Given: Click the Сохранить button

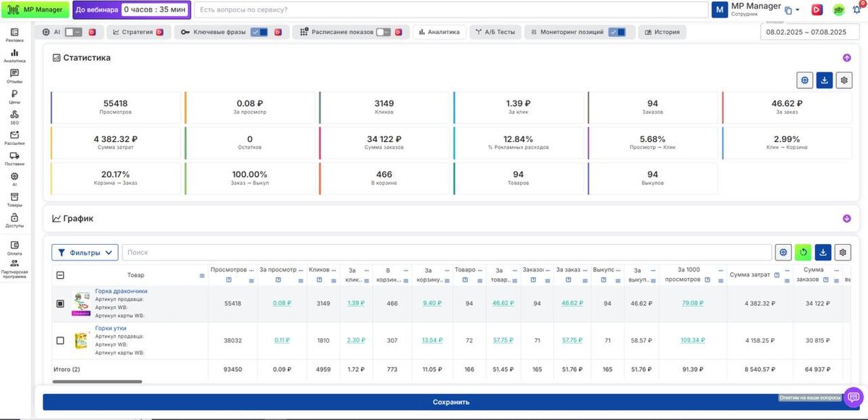Looking at the screenshot, I should (x=451, y=402).
